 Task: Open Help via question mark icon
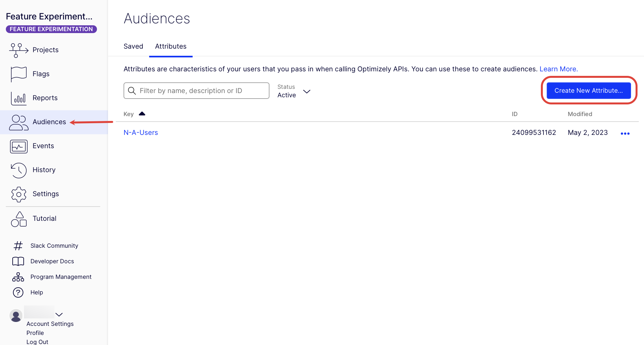point(18,292)
